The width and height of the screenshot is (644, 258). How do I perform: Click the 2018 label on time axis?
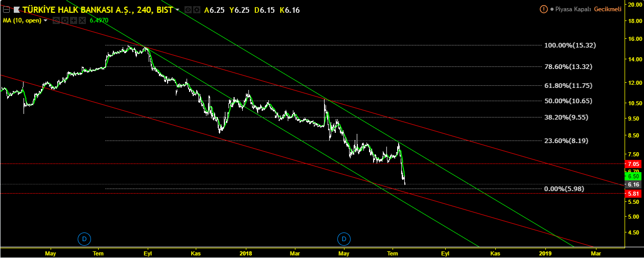click(x=246, y=253)
